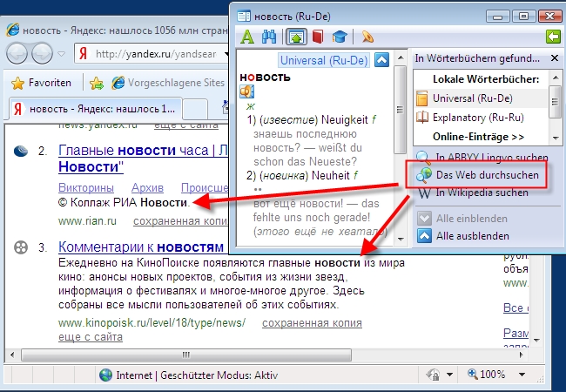Click 'In ABBYY Lingvo suchen'
566x392 pixels.
[x=492, y=158]
